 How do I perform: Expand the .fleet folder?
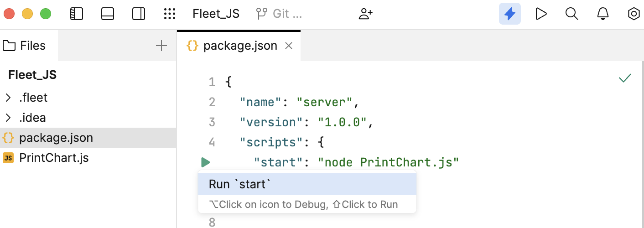tap(8, 98)
